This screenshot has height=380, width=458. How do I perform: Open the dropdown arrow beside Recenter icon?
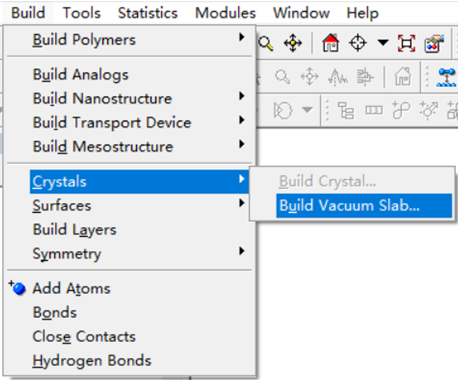[383, 43]
